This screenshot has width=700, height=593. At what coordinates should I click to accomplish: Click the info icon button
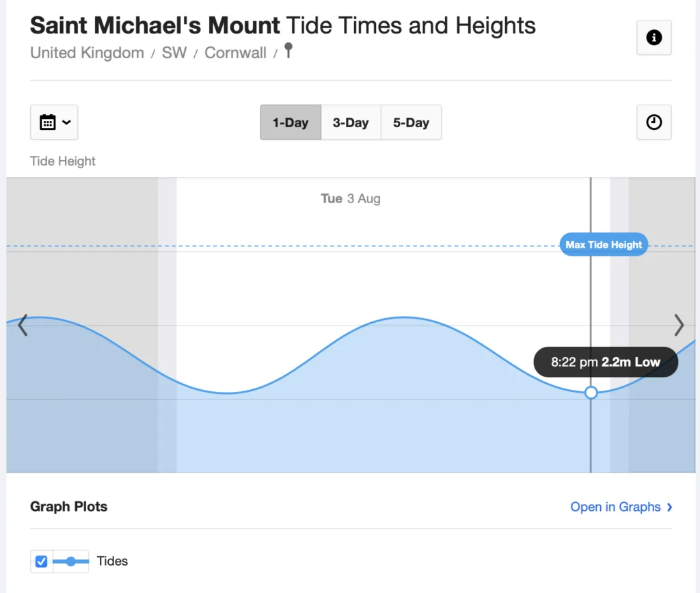[x=654, y=38]
